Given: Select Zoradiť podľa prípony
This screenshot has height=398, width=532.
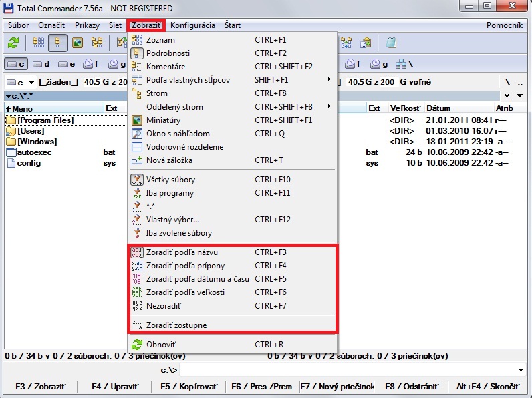Looking at the screenshot, I should [x=233, y=266].
